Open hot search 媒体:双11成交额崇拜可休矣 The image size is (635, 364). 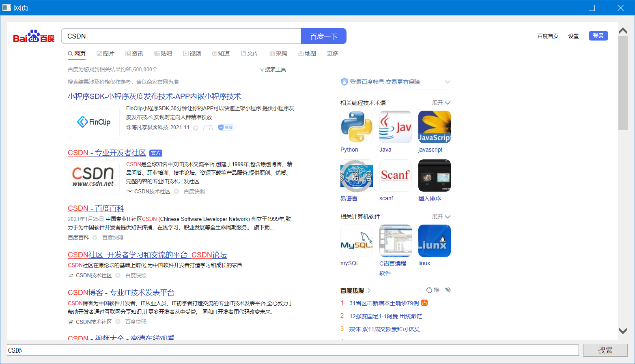click(x=384, y=329)
